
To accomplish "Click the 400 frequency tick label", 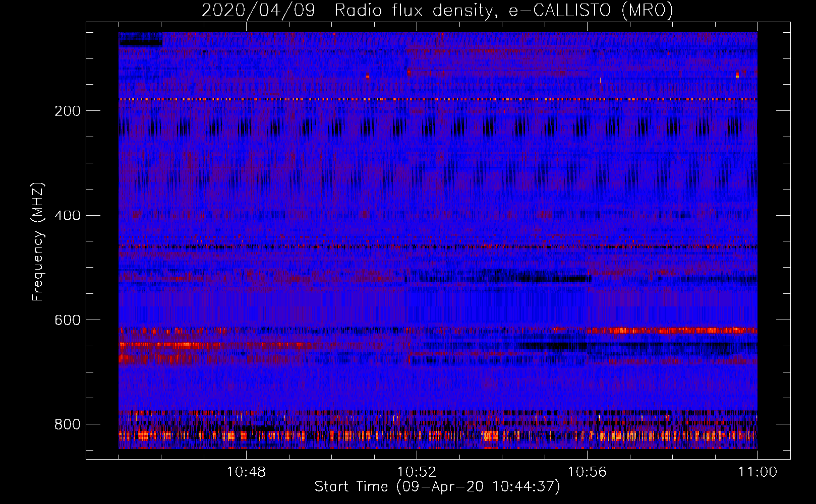I will coord(68,216).
